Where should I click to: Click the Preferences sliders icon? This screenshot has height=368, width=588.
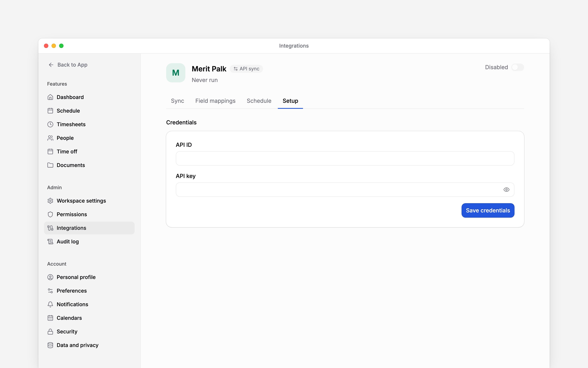click(50, 291)
